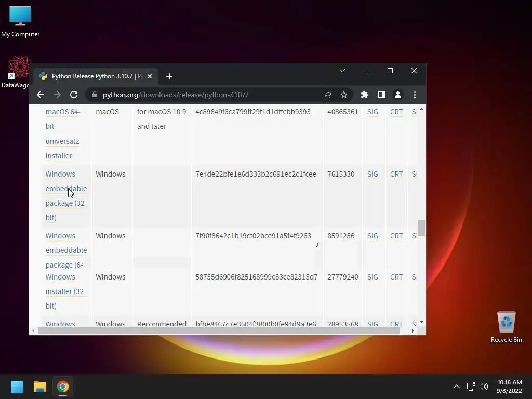Open clock showing 10:16 AM
532x399 pixels.
click(x=509, y=387)
